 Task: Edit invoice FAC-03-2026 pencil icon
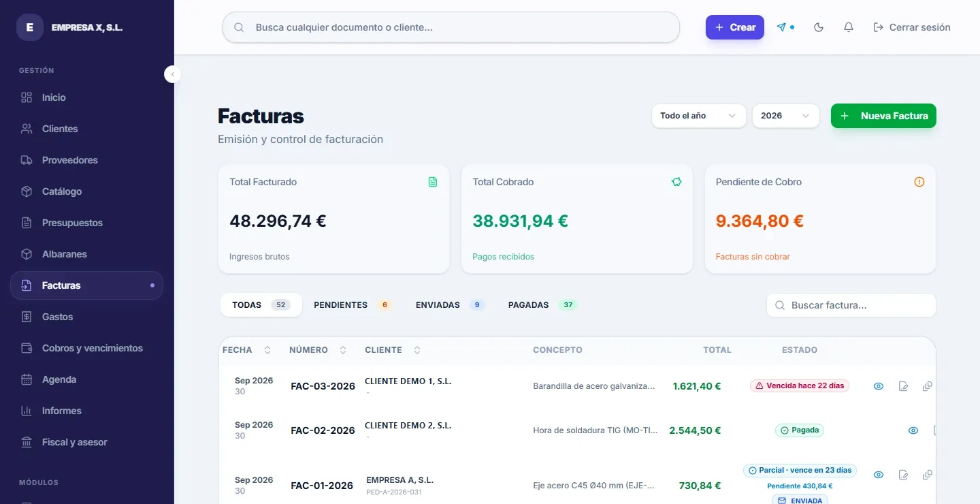(x=903, y=386)
